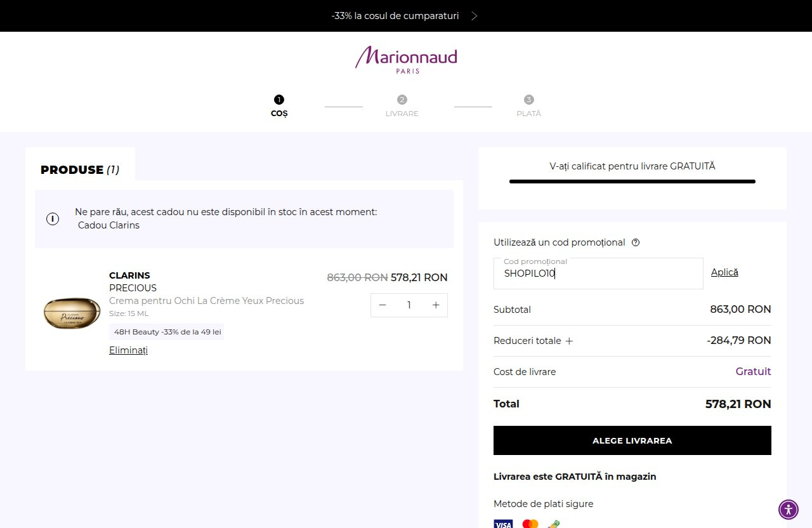Open the PRODUSE (1) tab

coord(80,169)
